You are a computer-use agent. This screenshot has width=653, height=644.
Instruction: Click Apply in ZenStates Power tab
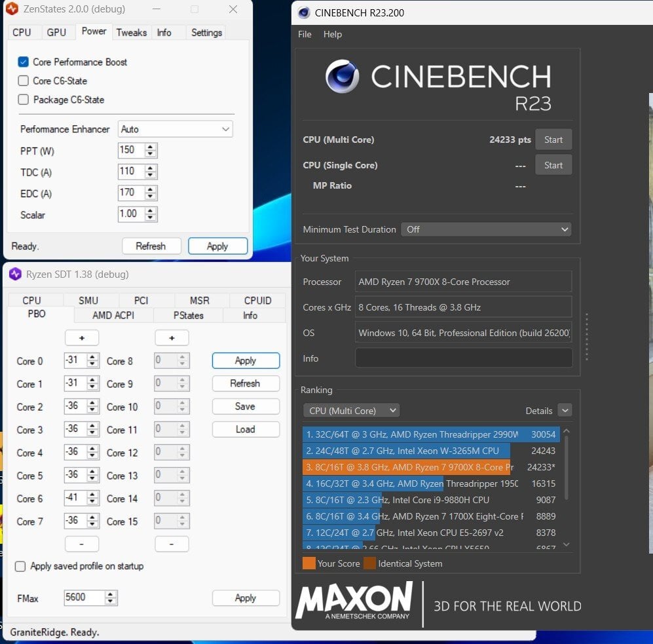pos(218,246)
